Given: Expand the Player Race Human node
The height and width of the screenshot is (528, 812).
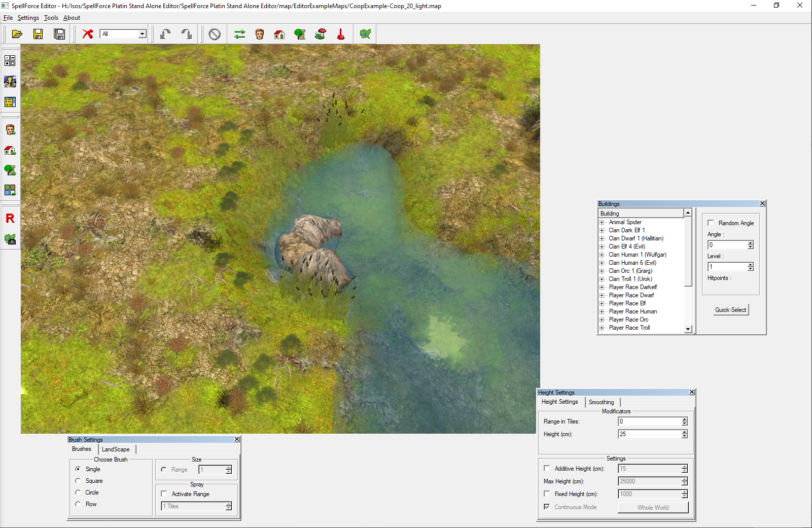Looking at the screenshot, I should (x=602, y=311).
